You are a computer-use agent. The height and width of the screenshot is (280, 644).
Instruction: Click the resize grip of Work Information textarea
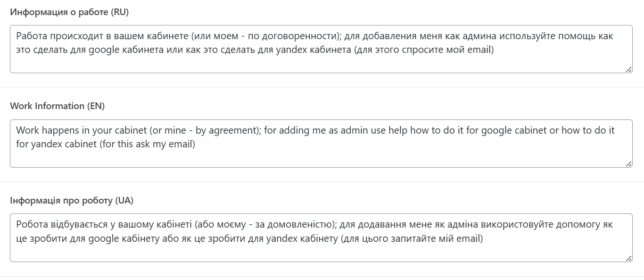pos(629,164)
